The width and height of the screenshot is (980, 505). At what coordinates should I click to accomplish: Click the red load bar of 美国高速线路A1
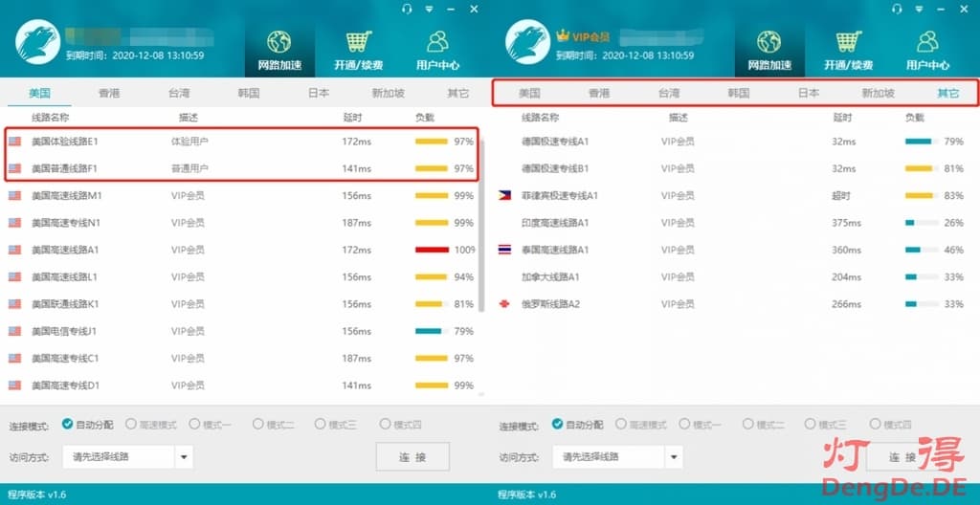point(432,250)
